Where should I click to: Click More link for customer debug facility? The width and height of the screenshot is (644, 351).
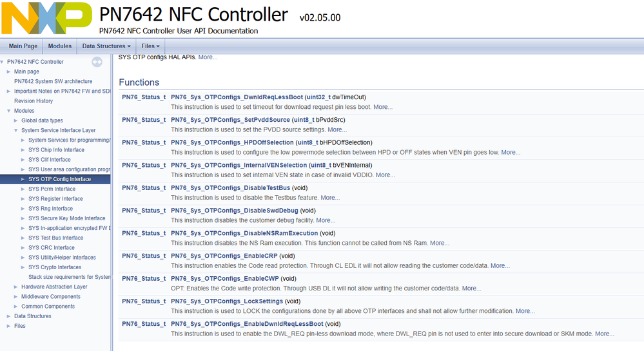tap(326, 220)
